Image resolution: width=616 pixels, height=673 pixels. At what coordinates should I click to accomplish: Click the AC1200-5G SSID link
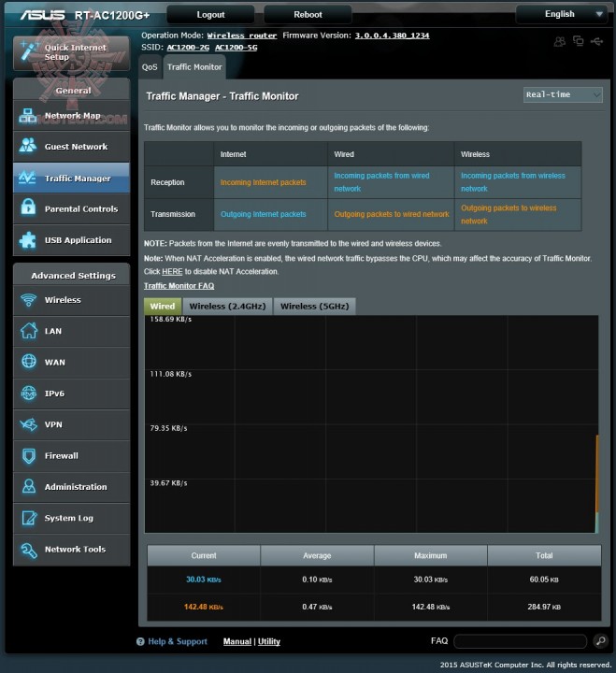(236, 48)
